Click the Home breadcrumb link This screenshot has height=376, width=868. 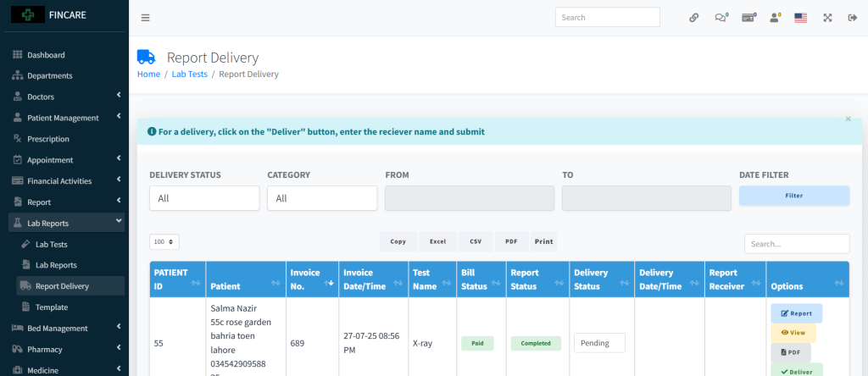(148, 75)
